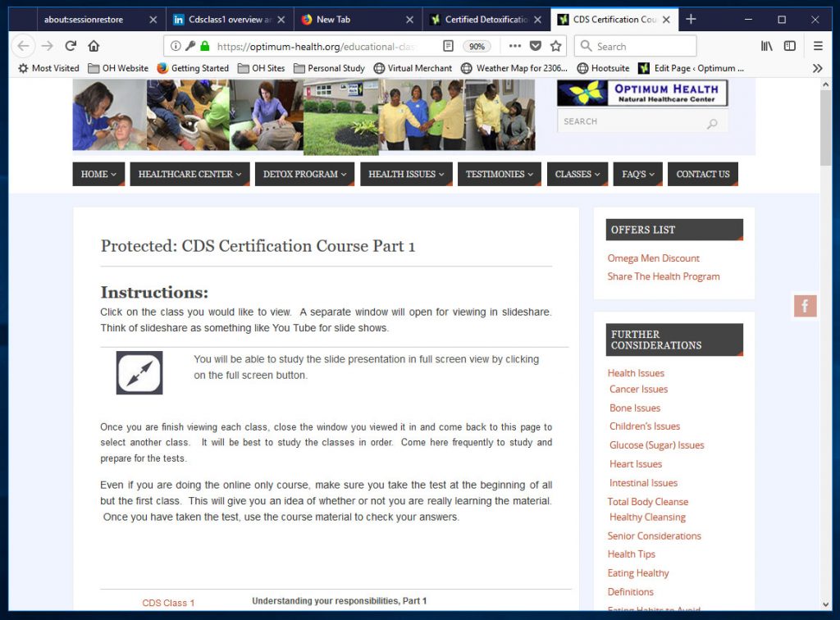Go to the Firefox home page icon

click(94, 46)
